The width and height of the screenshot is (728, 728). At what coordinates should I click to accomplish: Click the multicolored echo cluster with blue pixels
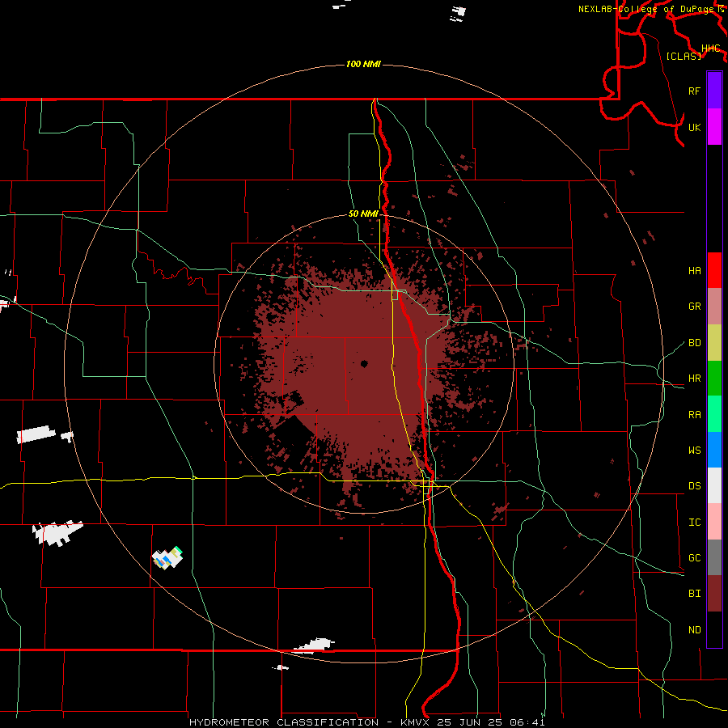[167, 557]
